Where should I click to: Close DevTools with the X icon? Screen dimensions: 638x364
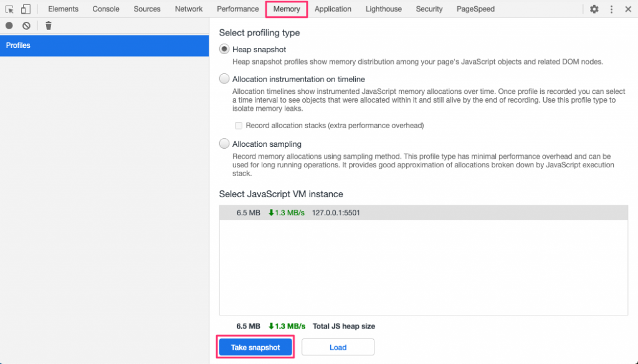pos(628,9)
